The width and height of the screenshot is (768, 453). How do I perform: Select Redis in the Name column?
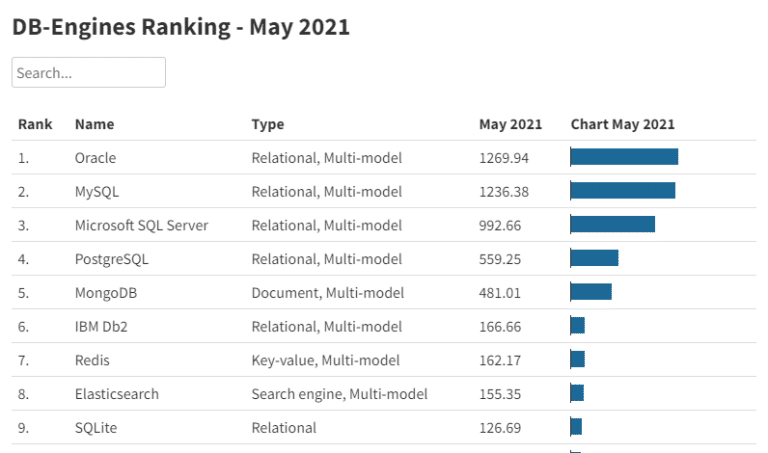click(92, 360)
